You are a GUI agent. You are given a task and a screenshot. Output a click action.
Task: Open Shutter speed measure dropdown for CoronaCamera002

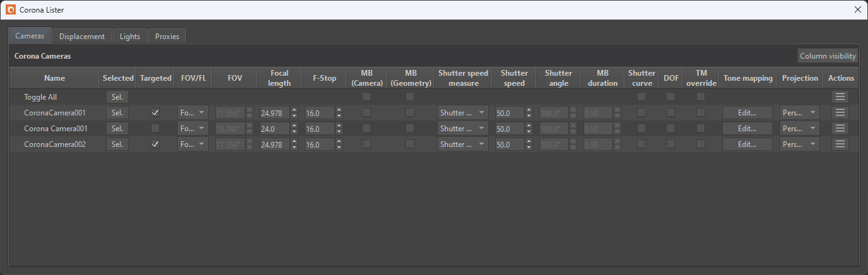coord(462,144)
